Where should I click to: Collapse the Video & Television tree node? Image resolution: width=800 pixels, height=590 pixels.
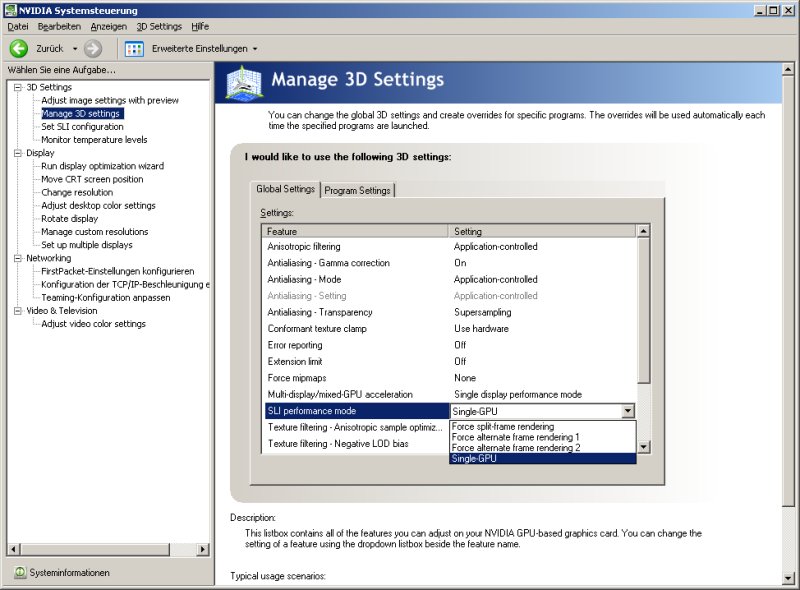click(18, 311)
